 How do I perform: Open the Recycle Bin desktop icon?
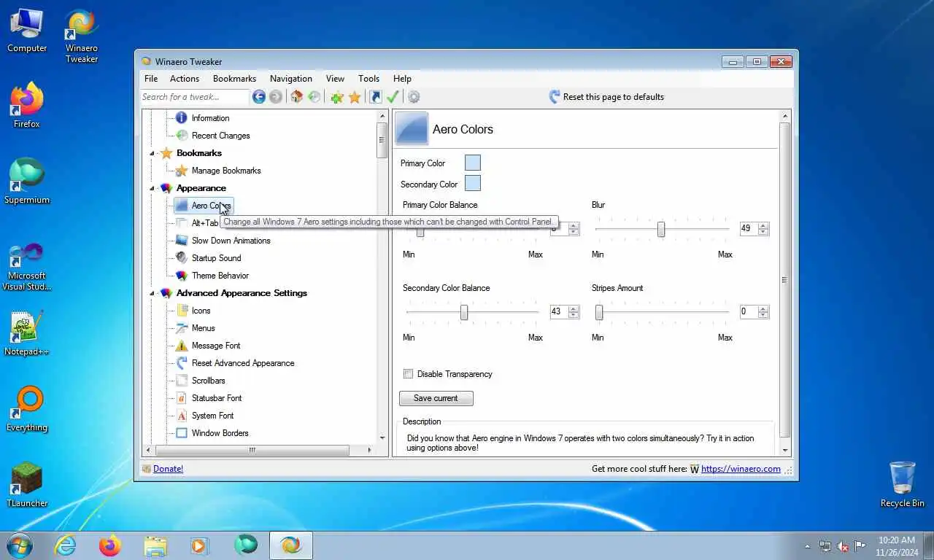903,484
